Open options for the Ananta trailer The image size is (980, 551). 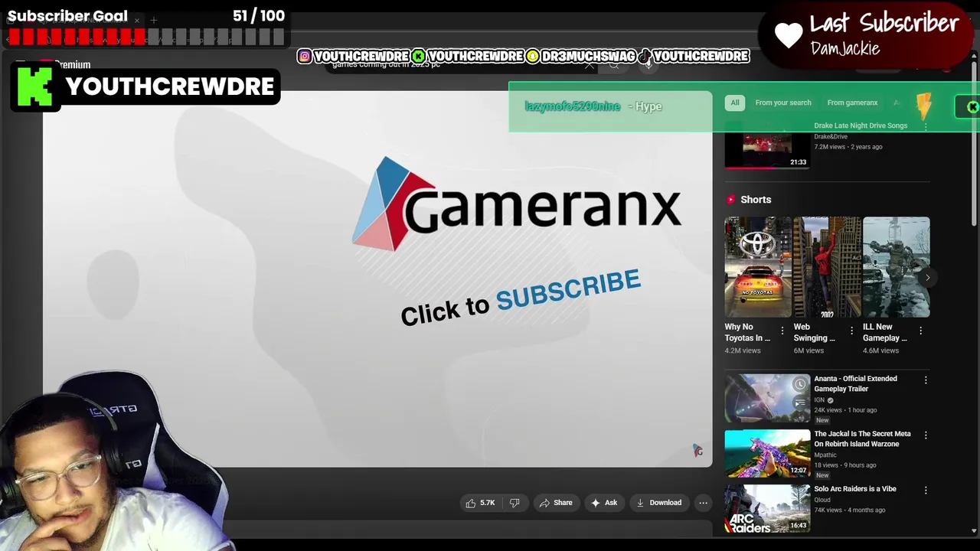(926, 380)
